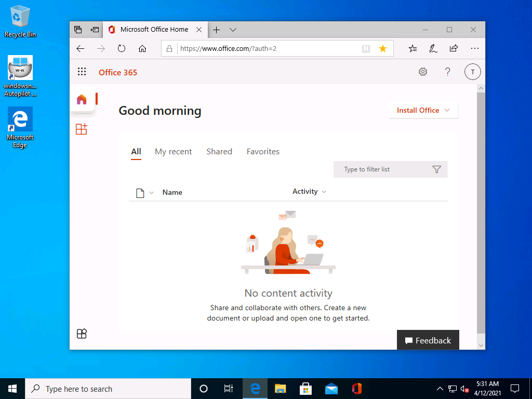Close the Microsoft Office Home tab

click(199, 30)
